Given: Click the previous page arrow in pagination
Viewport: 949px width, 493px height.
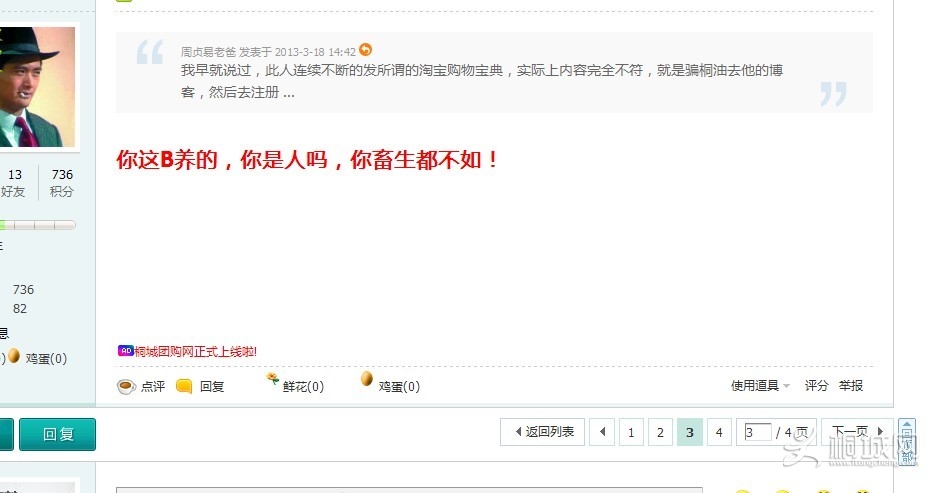Looking at the screenshot, I should (x=602, y=432).
